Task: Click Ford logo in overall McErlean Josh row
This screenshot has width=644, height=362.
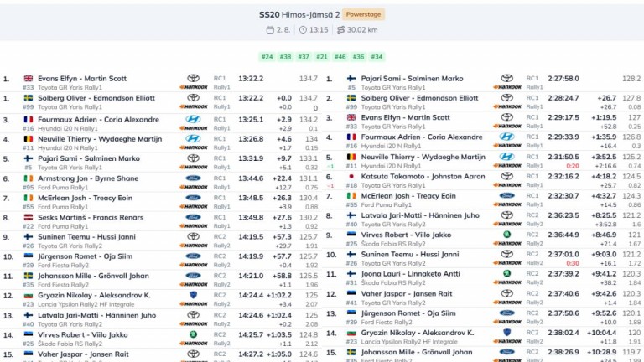Action: coord(506,196)
